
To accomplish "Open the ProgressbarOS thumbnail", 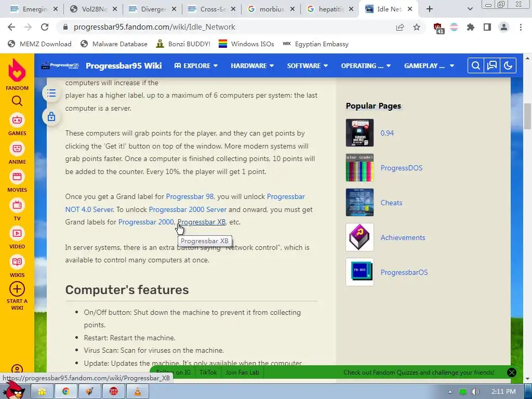I will coord(360,272).
